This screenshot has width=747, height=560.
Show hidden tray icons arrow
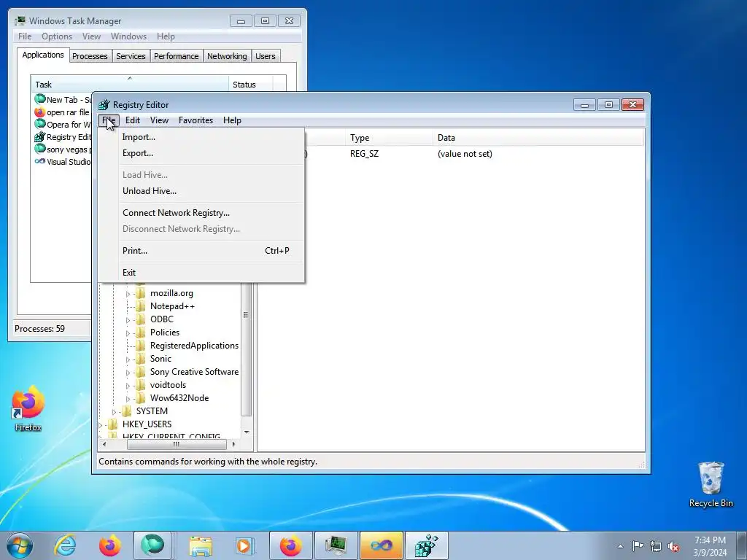tap(620, 546)
